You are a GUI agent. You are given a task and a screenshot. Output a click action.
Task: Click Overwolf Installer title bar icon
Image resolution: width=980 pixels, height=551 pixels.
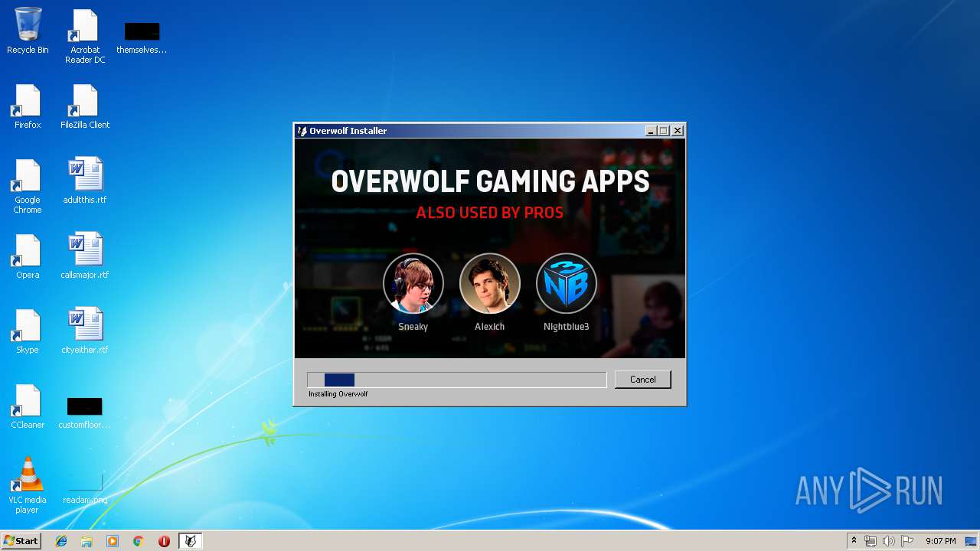pos(302,131)
